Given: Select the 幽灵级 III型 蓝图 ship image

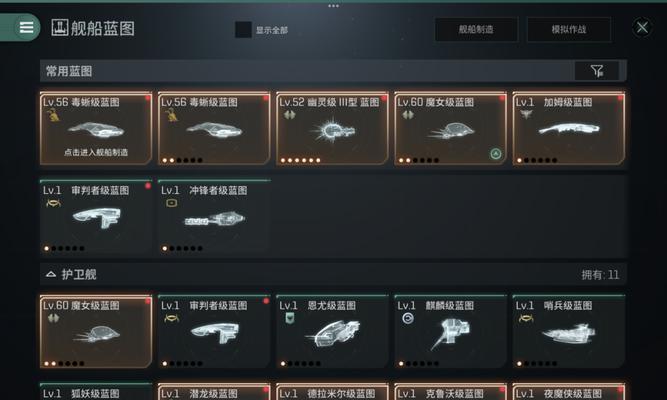Looking at the screenshot, I should pyautogui.click(x=333, y=131).
